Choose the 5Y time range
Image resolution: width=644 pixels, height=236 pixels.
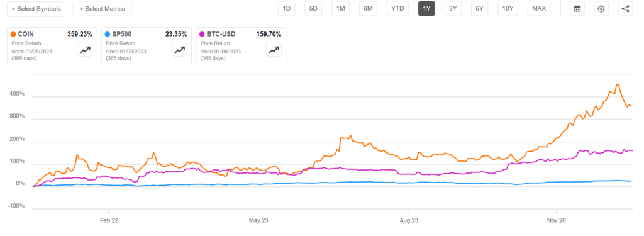(479, 9)
